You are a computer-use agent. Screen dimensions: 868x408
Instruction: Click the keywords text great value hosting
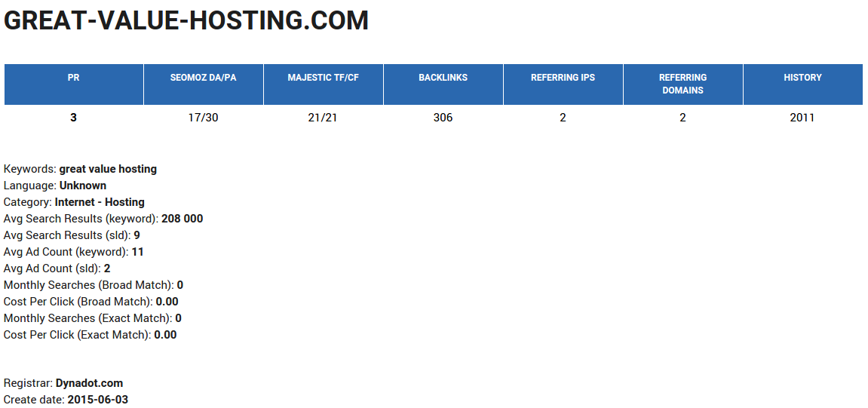108,169
